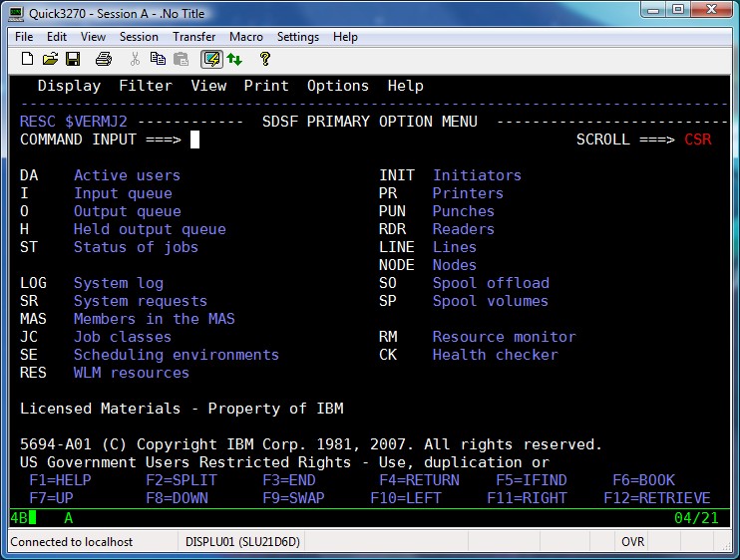
Task: Click the yellow question mark help icon
Action: pyautogui.click(x=265, y=59)
